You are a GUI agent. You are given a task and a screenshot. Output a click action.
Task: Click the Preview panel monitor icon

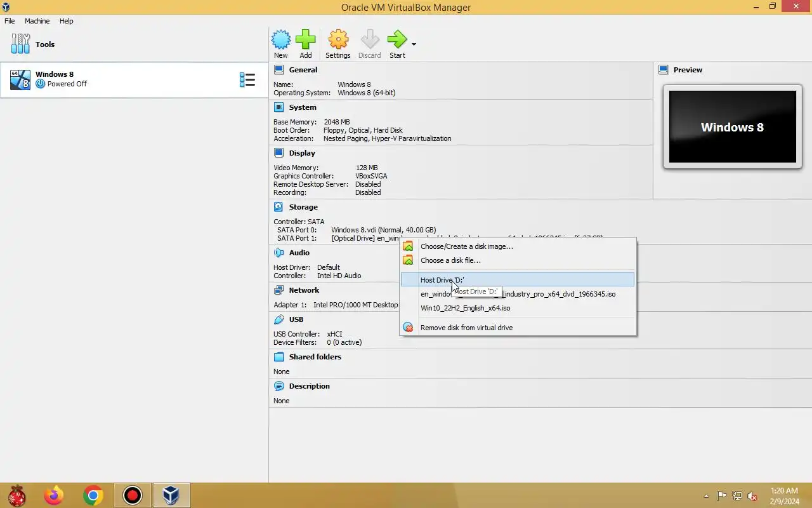coord(664,70)
